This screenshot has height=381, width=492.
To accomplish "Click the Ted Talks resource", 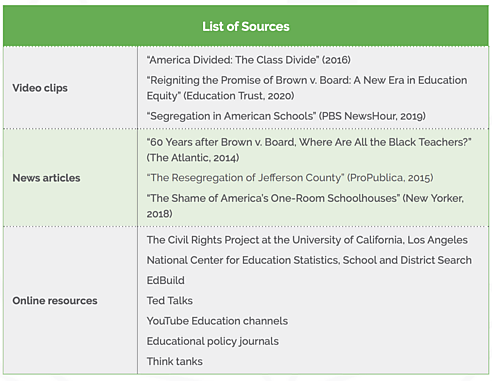I will point(170,301).
